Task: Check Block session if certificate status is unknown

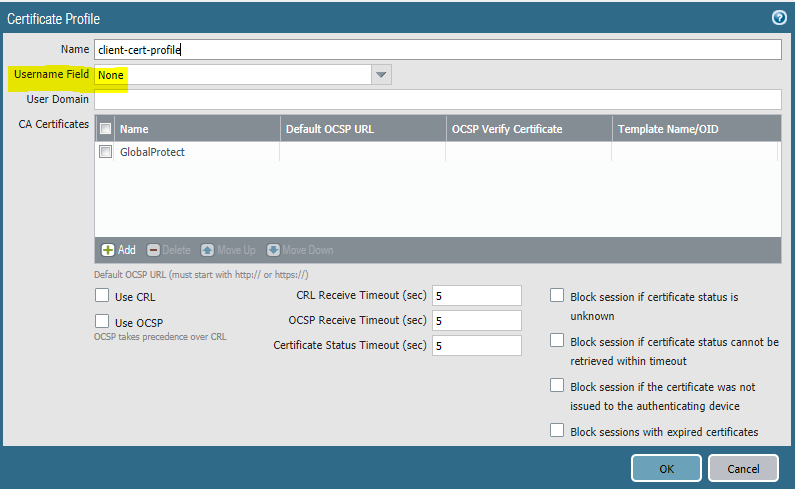Action: click(557, 295)
